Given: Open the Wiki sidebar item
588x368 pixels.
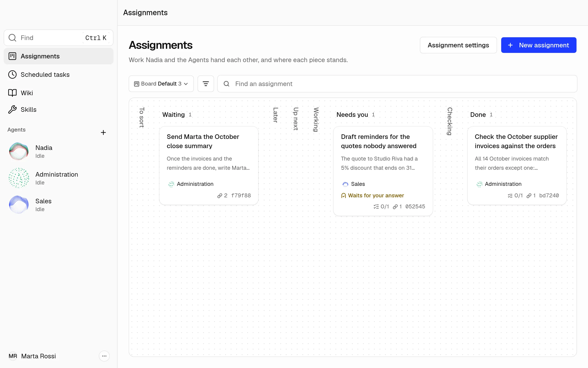Looking at the screenshot, I should (59, 93).
